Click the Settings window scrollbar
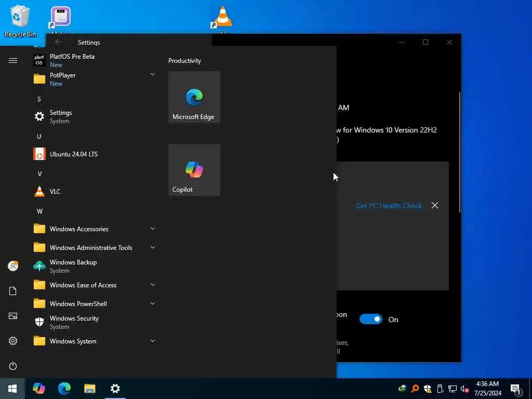The height and width of the screenshot is (399, 532). coord(460,152)
